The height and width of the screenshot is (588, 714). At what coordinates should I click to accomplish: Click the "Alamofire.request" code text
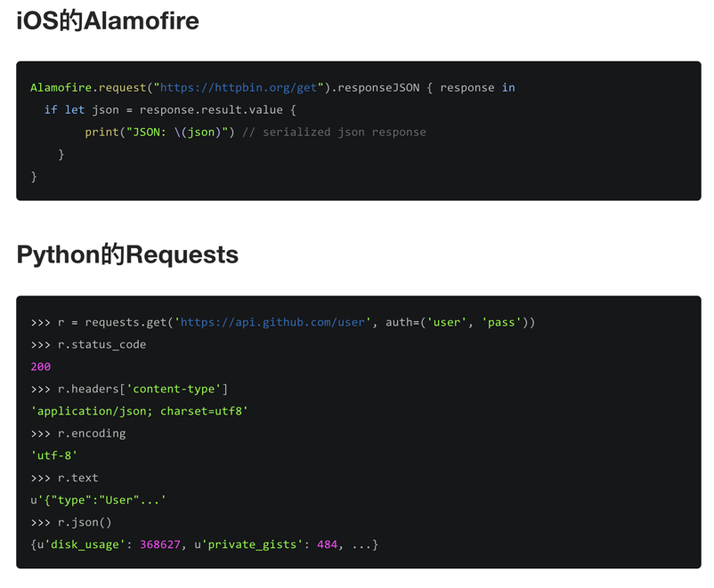click(88, 87)
